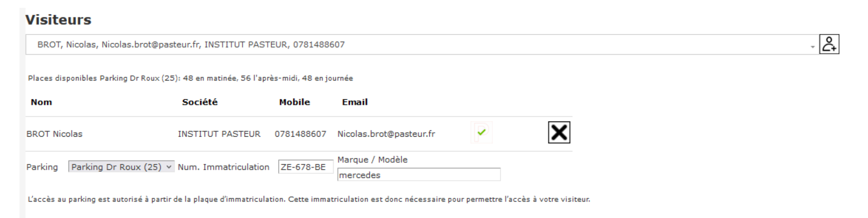Viewport: 868px width, 218px height.
Task: Expand the visitor selector dropdown arrow
Action: (812, 46)
